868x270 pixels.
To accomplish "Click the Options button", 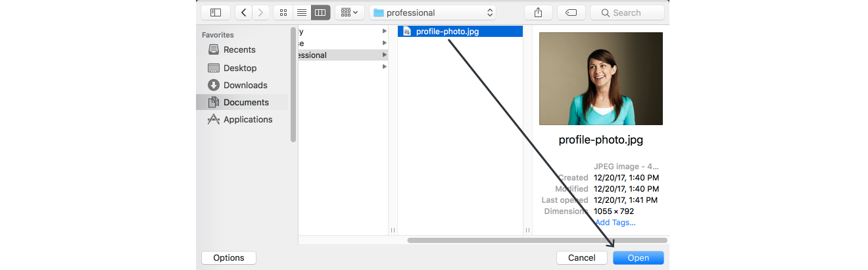I will point(229,258).
